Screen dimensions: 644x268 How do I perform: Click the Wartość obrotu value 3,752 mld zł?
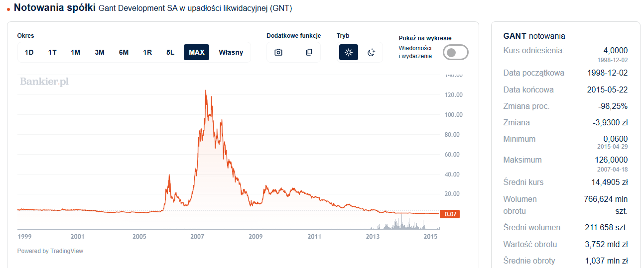tap(607, 245)
